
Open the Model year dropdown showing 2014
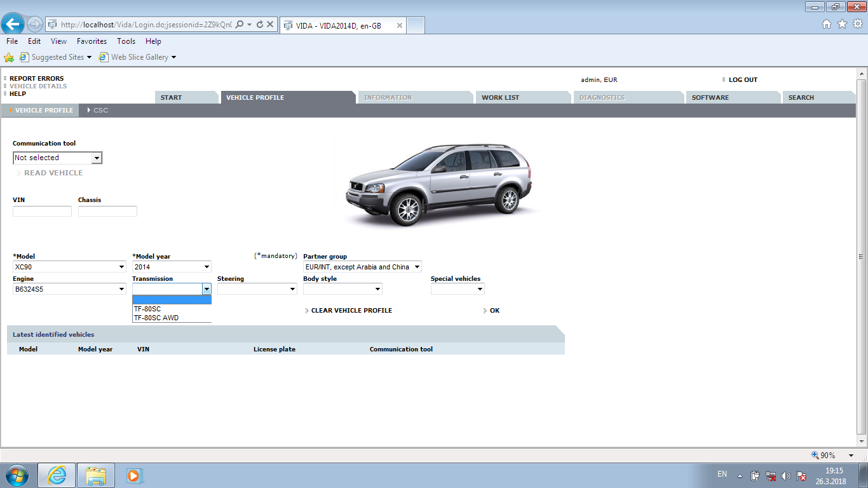click(172, 267)
